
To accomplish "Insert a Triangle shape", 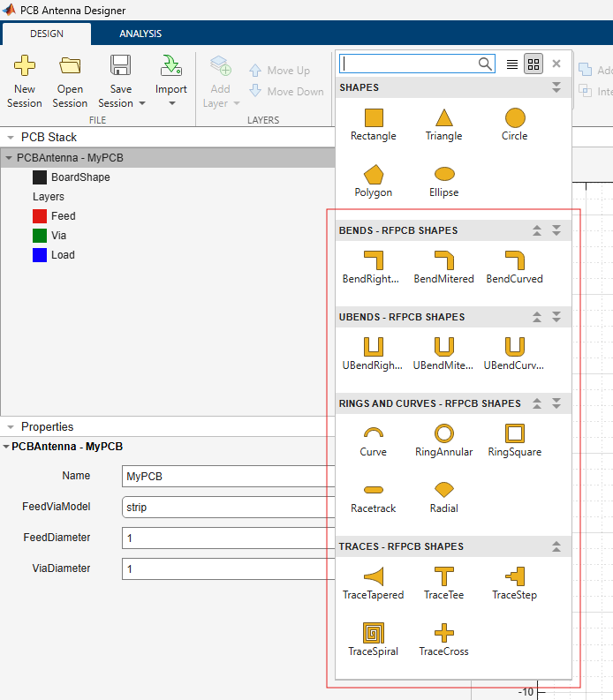I will (443, 125).
